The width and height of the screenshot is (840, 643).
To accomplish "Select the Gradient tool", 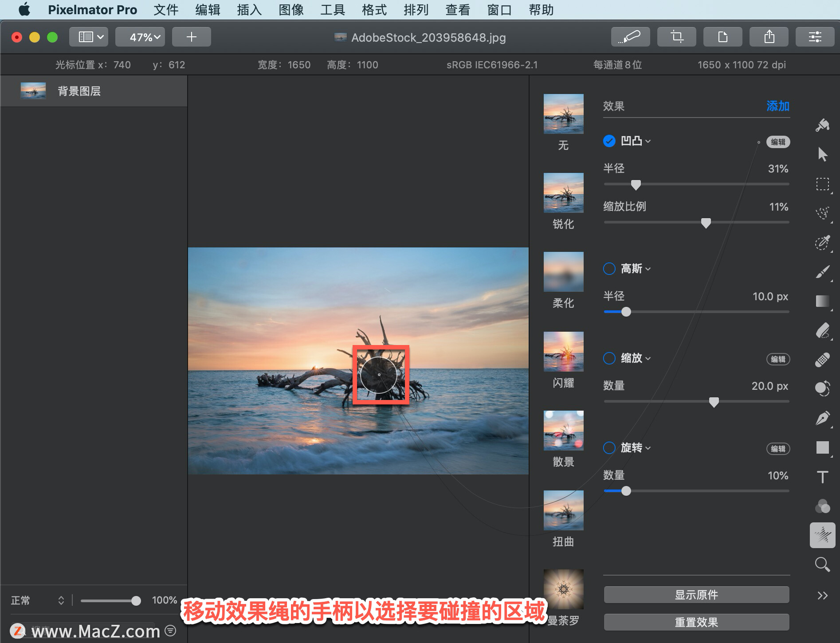I will tap(823, 301).
